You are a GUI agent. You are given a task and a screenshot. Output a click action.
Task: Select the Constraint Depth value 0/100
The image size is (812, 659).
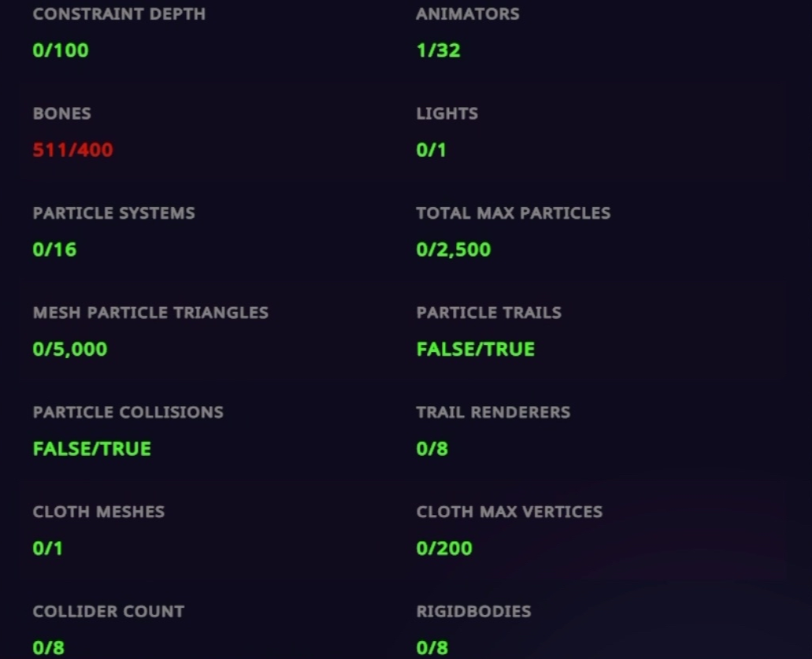(61, 50)
